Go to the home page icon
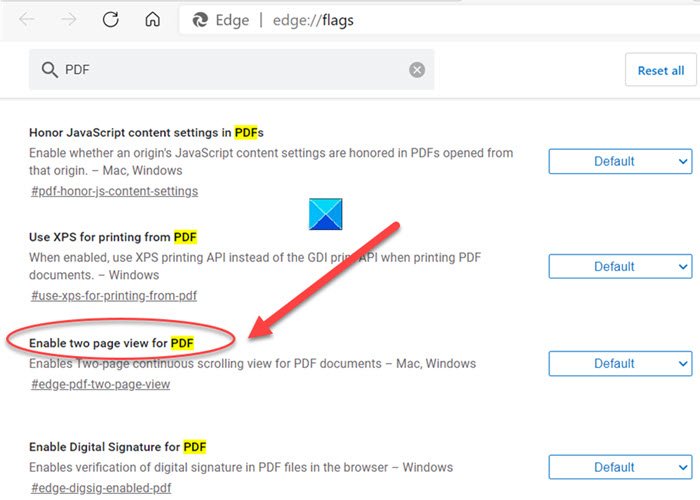Screen dimensions: 700x500 [x=153, y=19]
